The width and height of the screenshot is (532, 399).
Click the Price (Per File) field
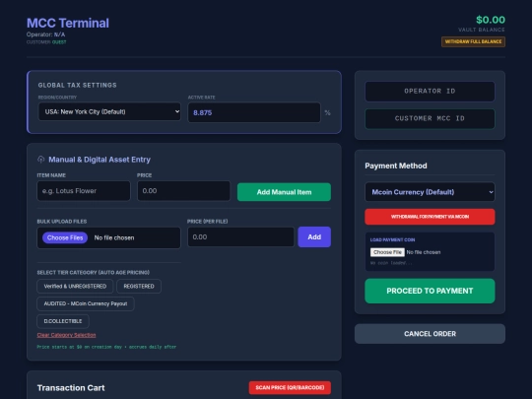click(240, 237)
